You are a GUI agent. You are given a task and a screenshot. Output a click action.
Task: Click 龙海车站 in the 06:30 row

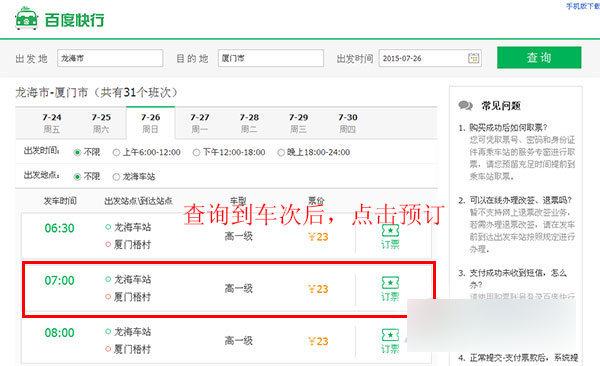pos(132,227)
